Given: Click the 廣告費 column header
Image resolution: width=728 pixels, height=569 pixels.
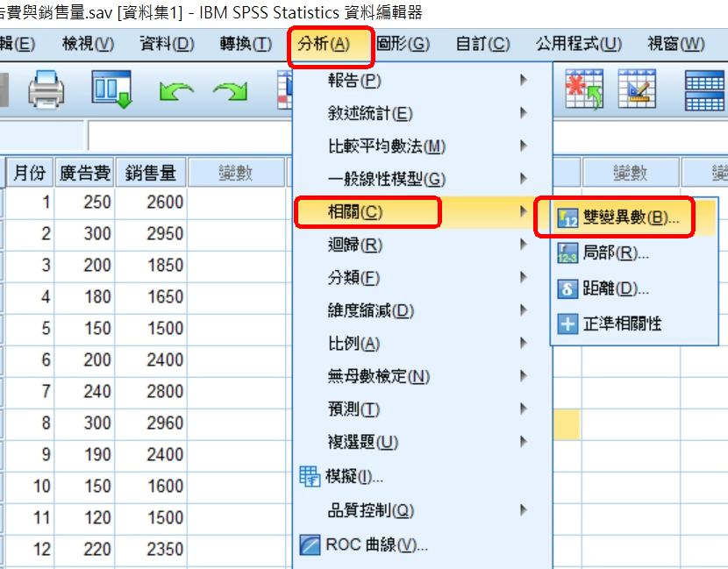Looking at the screenshot, I should coord(84,173).
